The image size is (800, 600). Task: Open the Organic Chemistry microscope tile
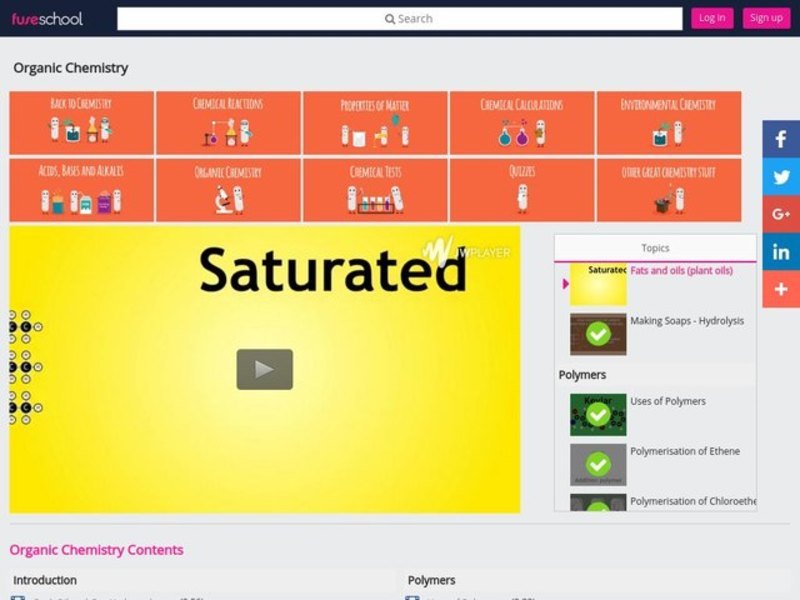click(x=228, y=190)
